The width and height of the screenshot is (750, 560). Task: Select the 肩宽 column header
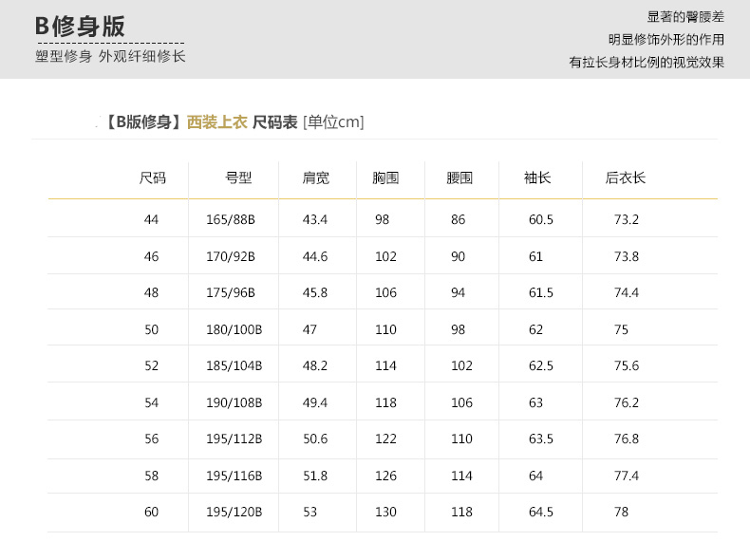(315, 177)
